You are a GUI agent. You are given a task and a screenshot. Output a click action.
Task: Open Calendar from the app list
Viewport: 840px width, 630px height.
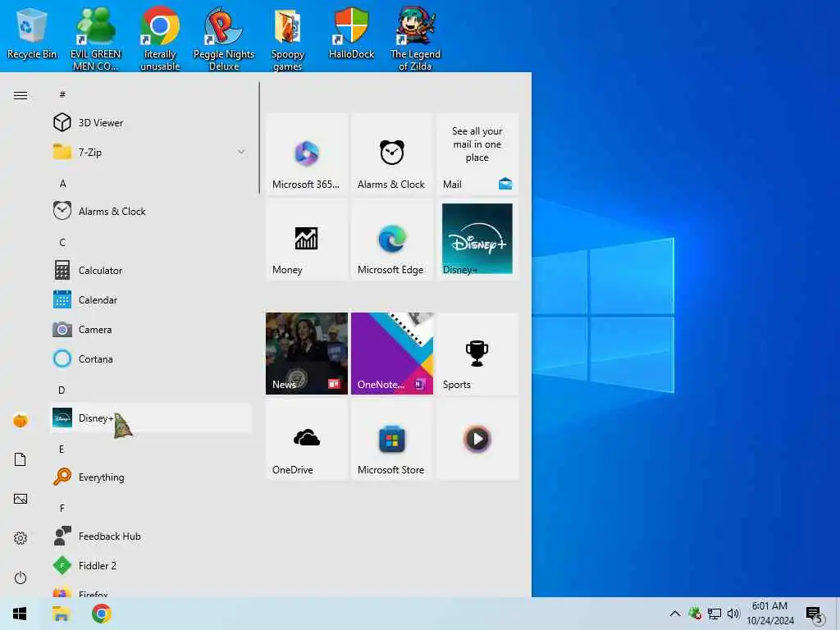pyautogui.click(x=151, y=300)
